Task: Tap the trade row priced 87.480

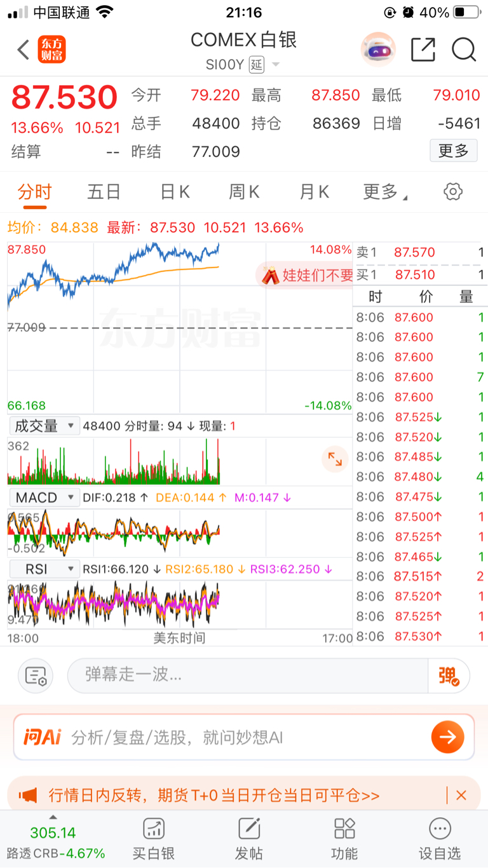Action: point(420,477)
